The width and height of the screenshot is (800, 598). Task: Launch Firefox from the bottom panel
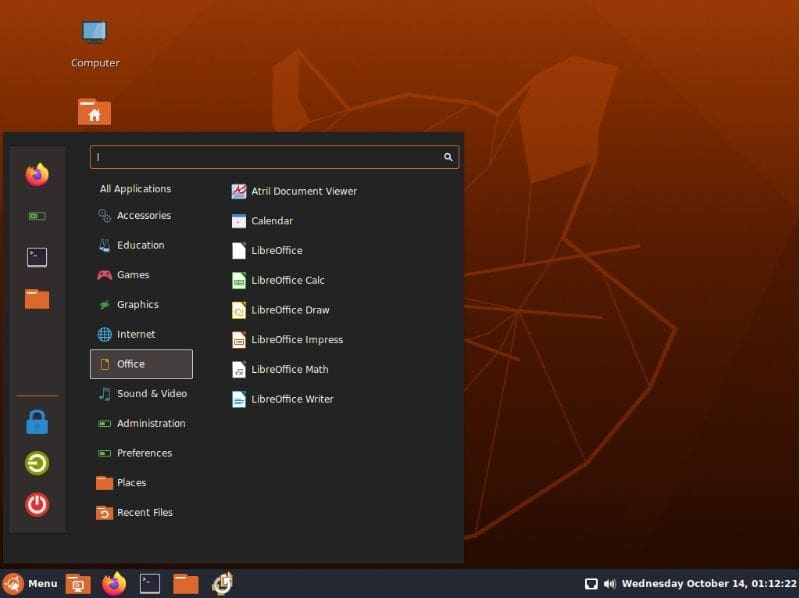point(114,584)
